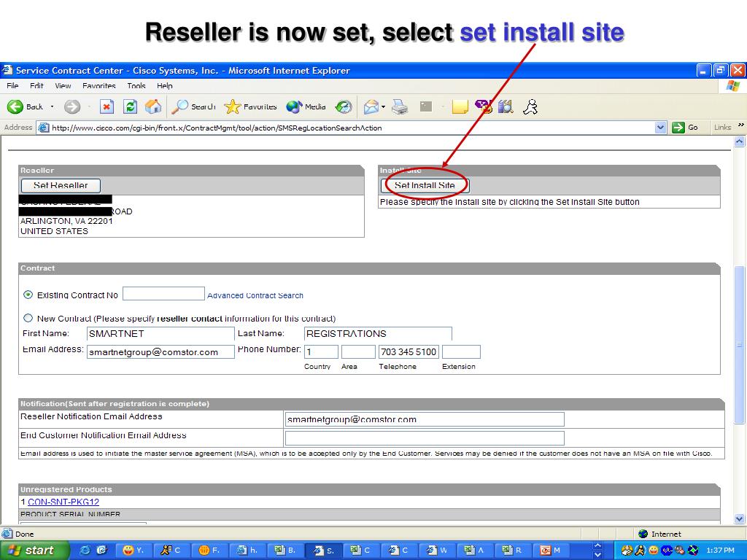Open the Mail button dropdown arrow
The height and width of the screenshot is (560, 747).
click(383, 106)
